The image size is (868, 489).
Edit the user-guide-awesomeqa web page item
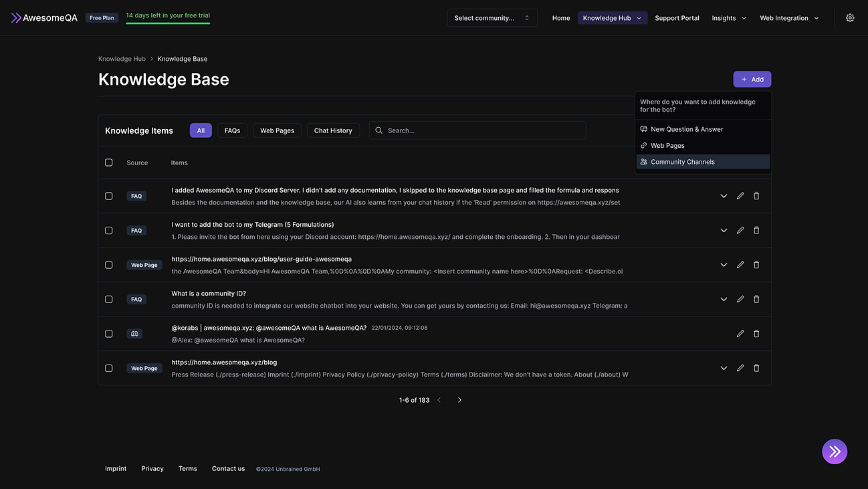740,265
